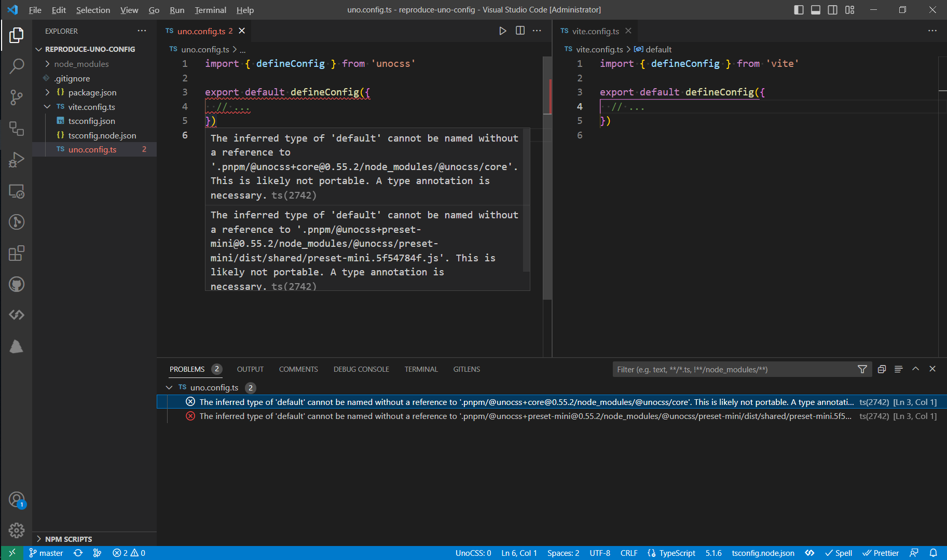Select the Run and Debug activity icon
The height and width of the screenshot is (560, 947).
pos(17,160)
